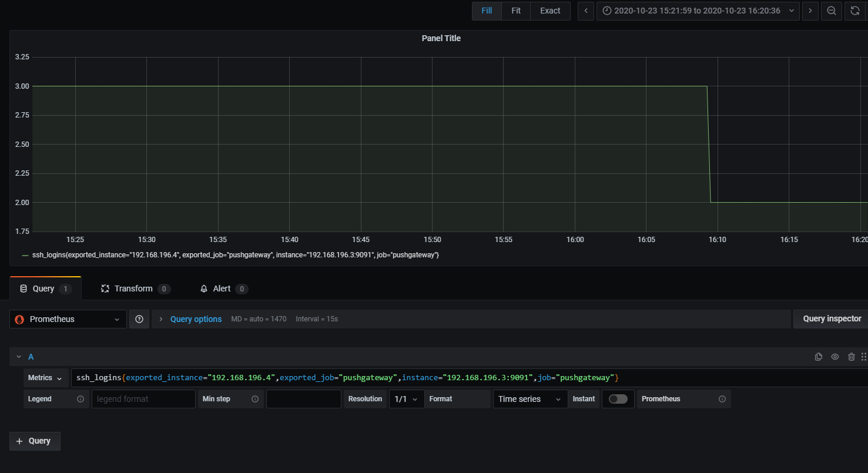Open the Query inspector

click(832, 319)
